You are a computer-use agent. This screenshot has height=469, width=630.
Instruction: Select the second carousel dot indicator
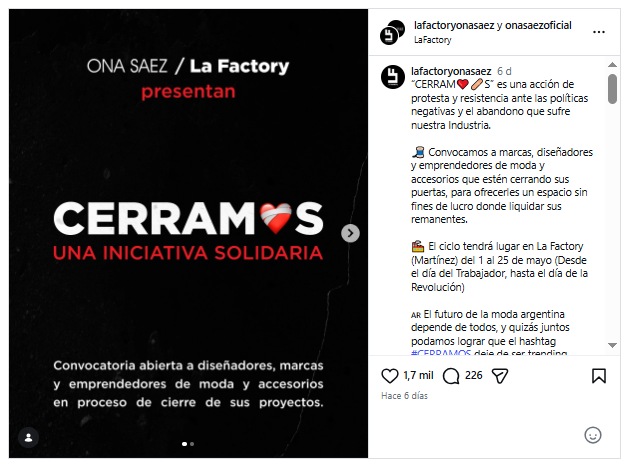(x=192, y=444)
